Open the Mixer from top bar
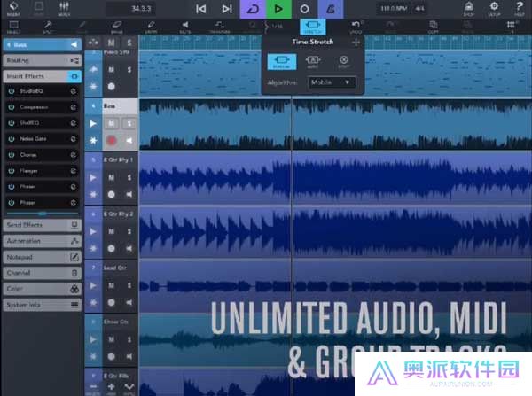Screen dimensions: 532x396 point(64,8)
